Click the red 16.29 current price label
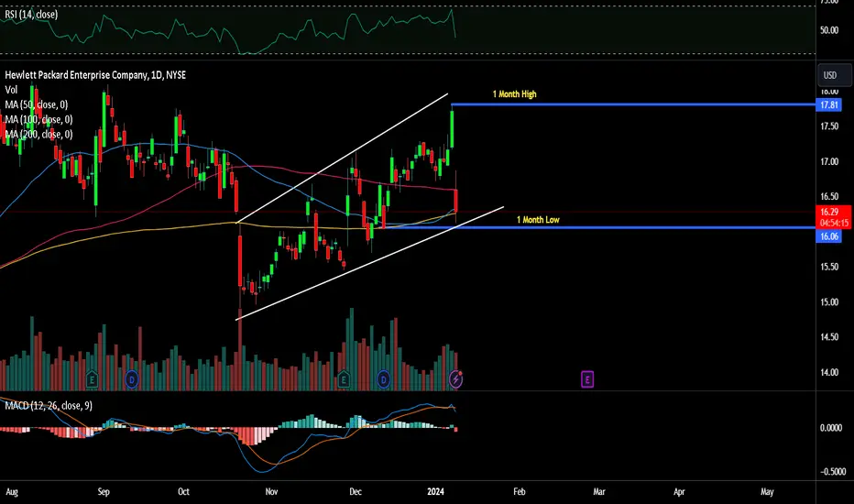 click(x=829, y=212)
